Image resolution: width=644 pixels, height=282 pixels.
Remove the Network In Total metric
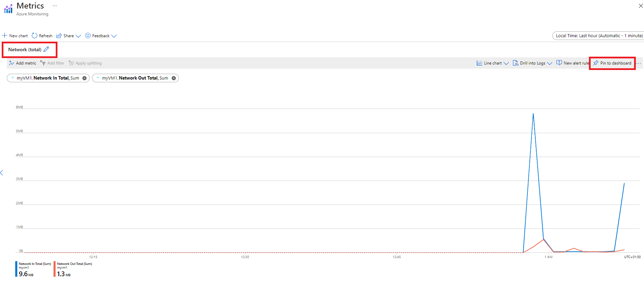coord(84,78)
